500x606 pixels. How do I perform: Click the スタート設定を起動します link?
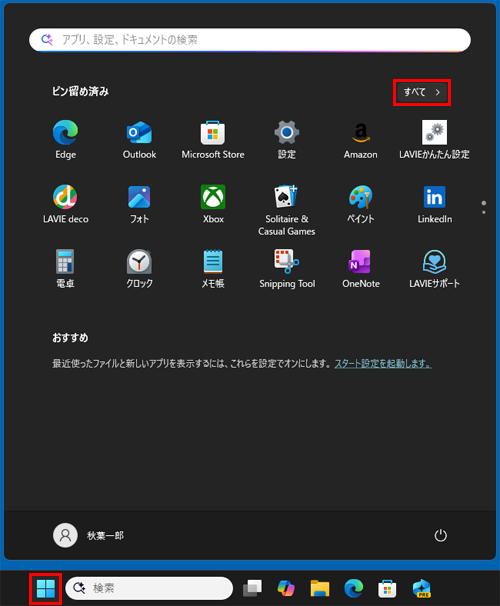[x=383, y=364]
